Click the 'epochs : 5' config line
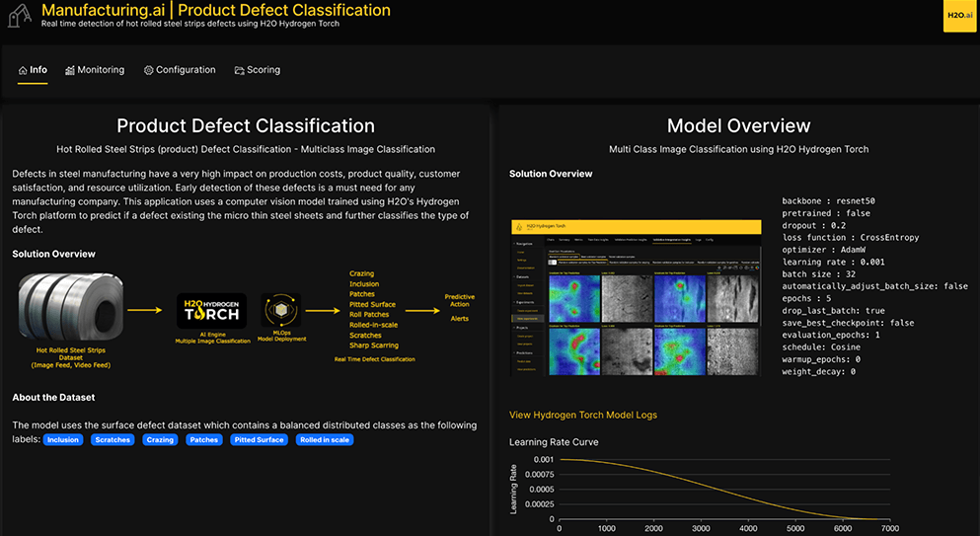Image resolution: width=980 pixels, height=536 pixels. [806, 298]
